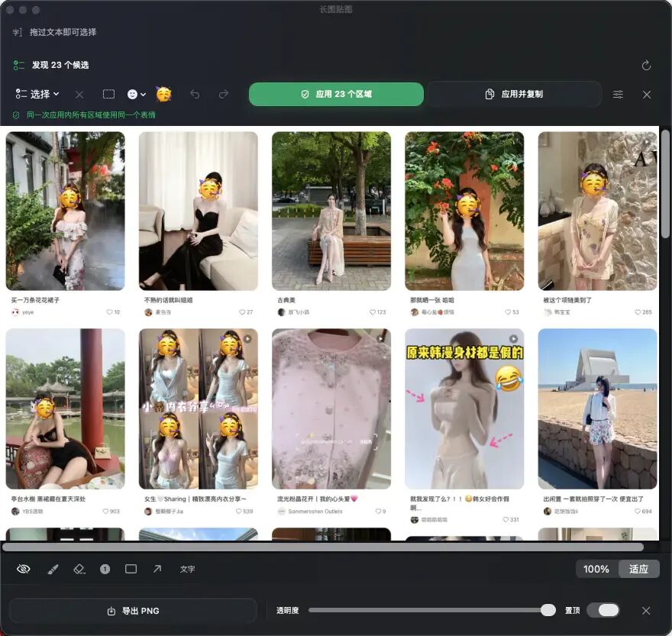Click the refresh candidates icon
Screen dimensions: 672x636
646,65
